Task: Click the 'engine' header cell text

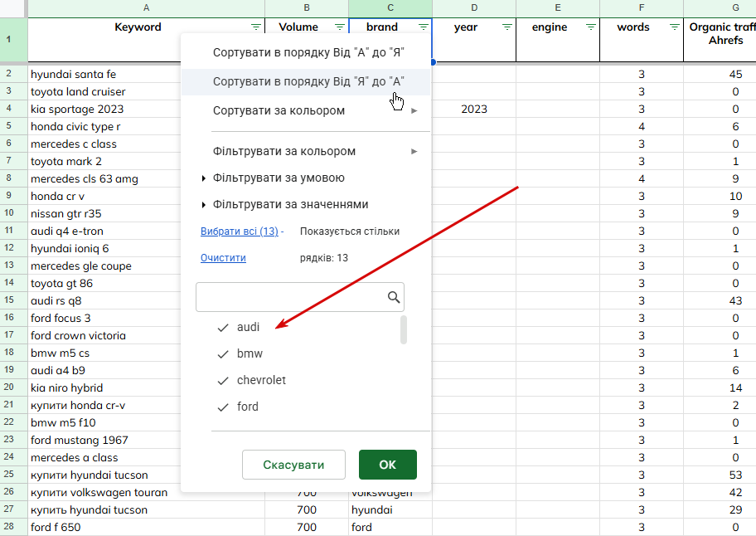Action: pos(549,27)
